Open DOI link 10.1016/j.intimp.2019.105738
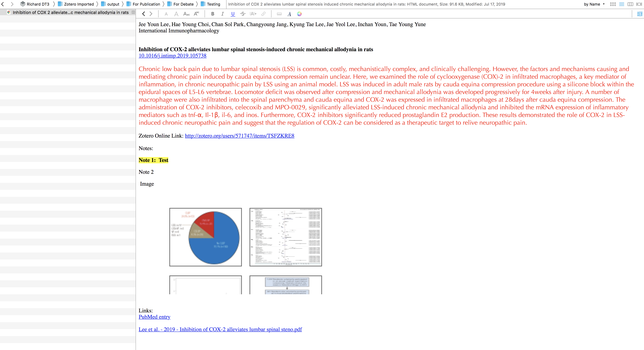Screen dimensions: 644x350 tap(172, 56)
